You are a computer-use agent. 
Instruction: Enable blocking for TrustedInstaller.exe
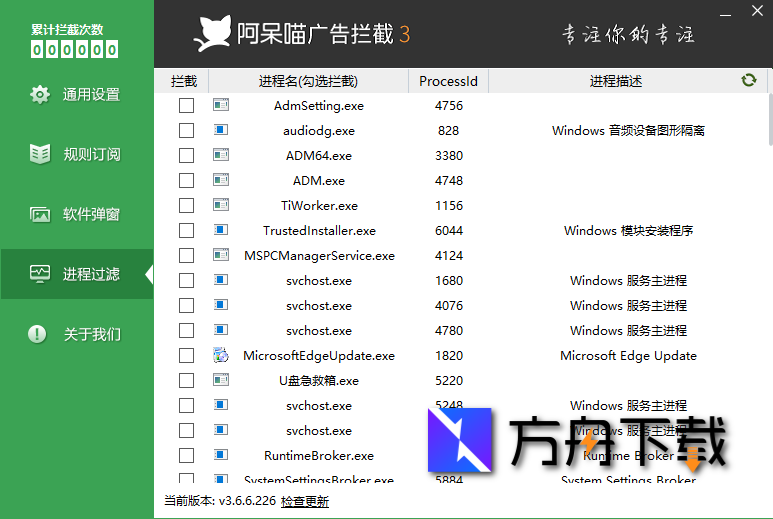(186, 230)
